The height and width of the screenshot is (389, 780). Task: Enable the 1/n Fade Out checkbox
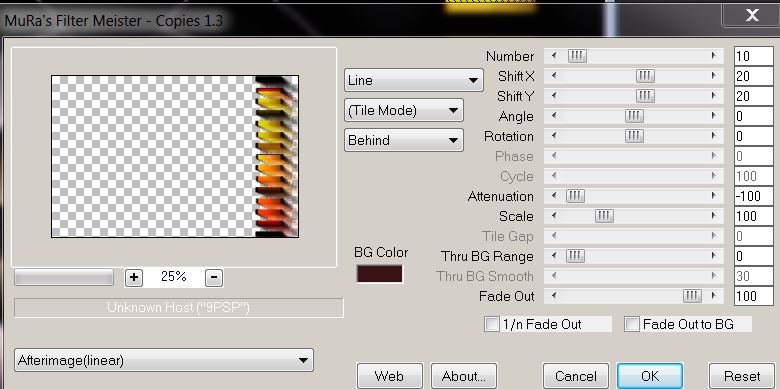(x=491, y=324)
